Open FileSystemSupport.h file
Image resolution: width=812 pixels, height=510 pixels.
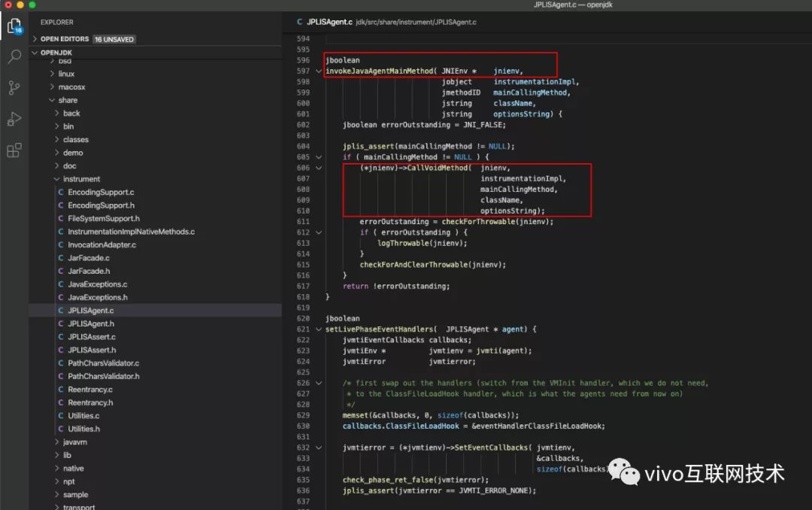tap(104, 219)
